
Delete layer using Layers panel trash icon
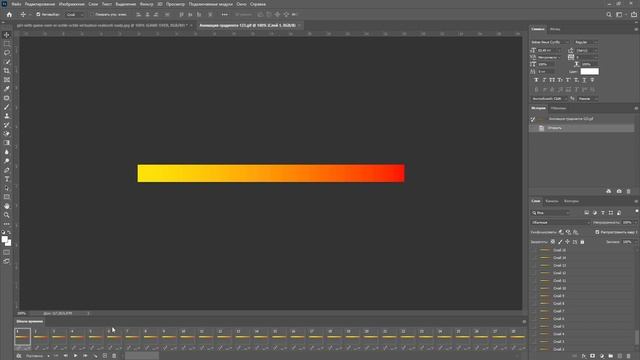tap(629, 356)
